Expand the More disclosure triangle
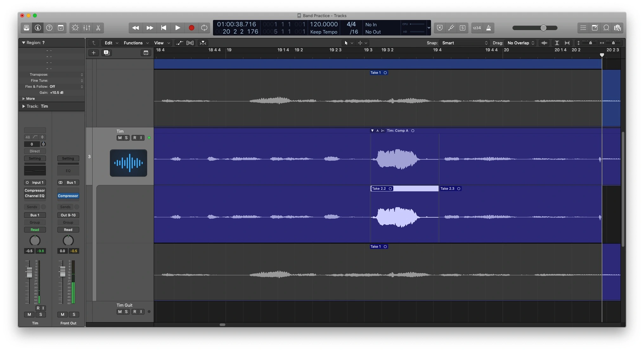The image size is (644, 351). coord(23,99)
